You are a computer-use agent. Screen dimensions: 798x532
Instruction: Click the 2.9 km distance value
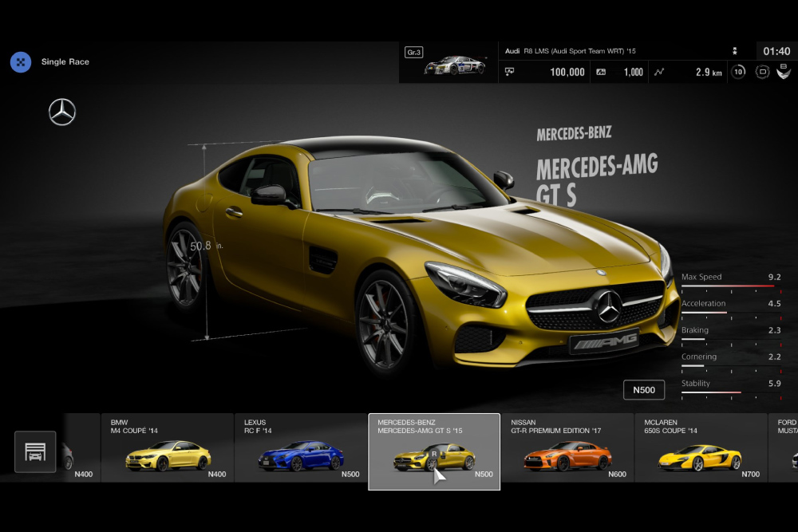(709, 73)
